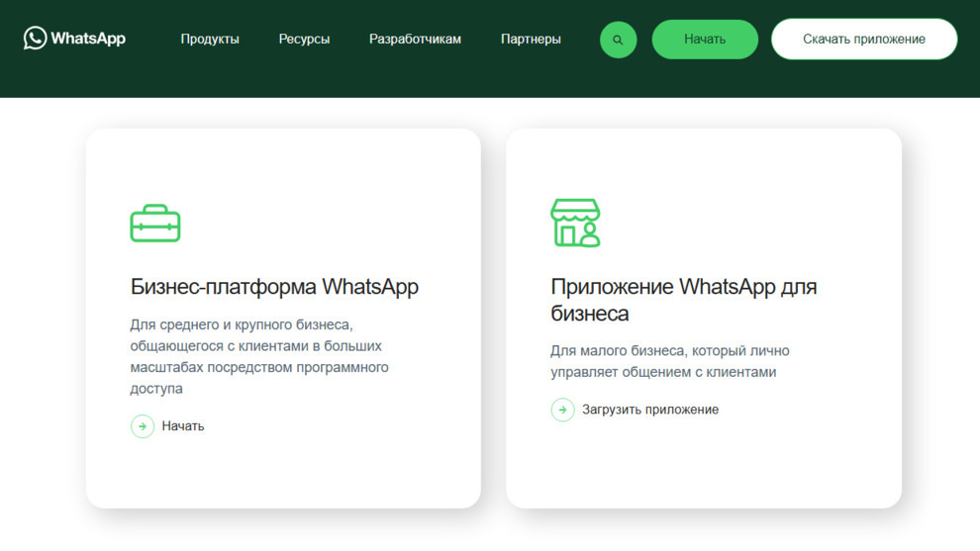
Task: Click the storefront icon on the business app card
Action: click(x=575, y=223)
